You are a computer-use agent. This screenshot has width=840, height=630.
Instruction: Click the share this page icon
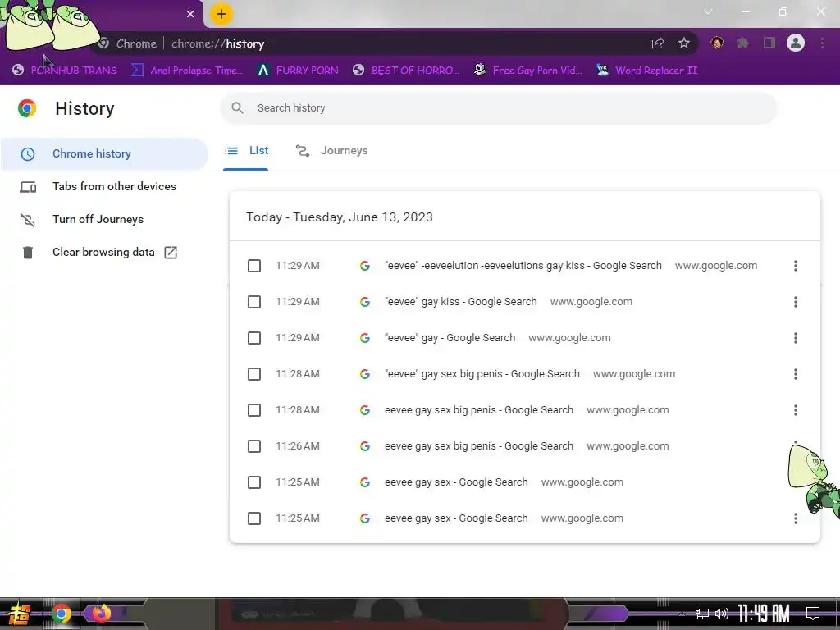(x=658, y=43)
